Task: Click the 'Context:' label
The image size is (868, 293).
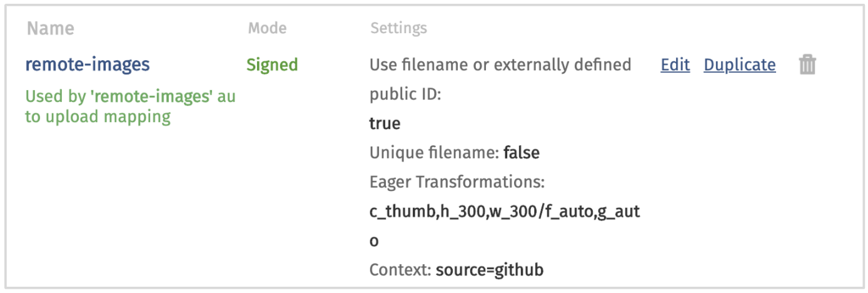Action: click(399, 270)
